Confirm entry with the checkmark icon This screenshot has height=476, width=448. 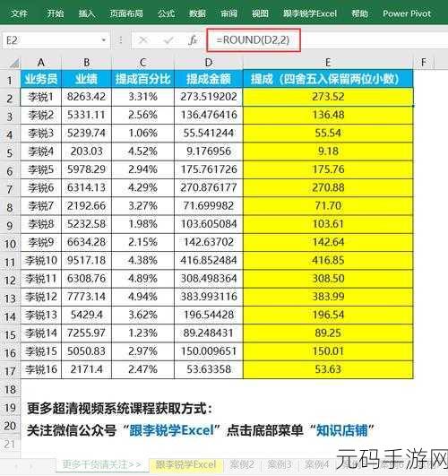pos(168,40)
